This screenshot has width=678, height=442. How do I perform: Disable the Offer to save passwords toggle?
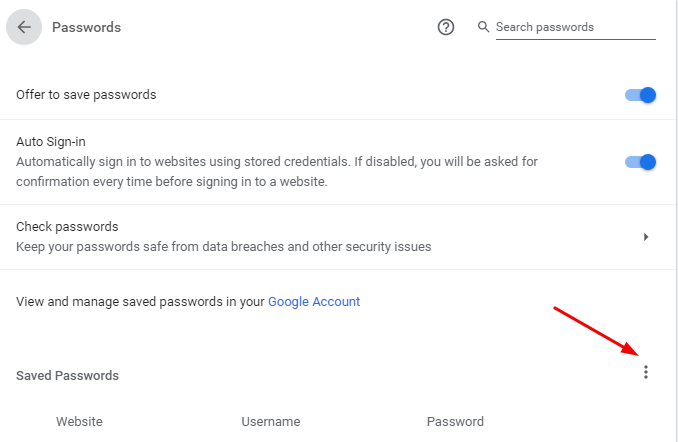pyautogui.click(x=640, y=95)
